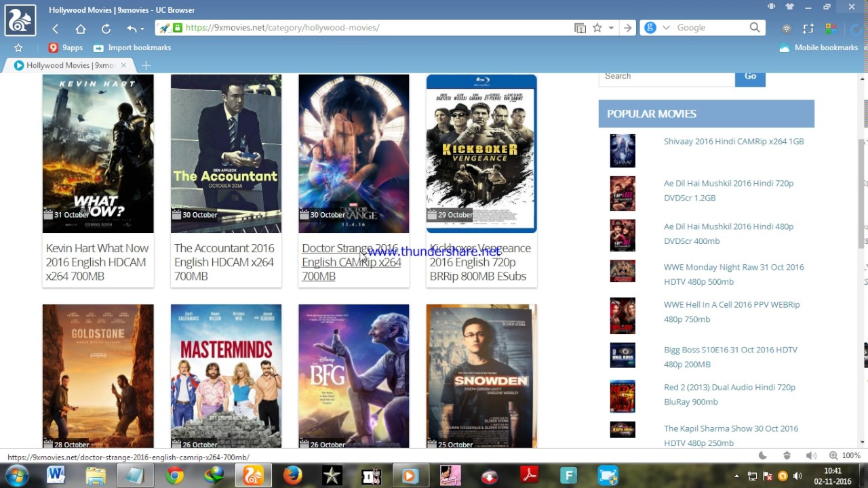Open the Goldstone poster

98,376
